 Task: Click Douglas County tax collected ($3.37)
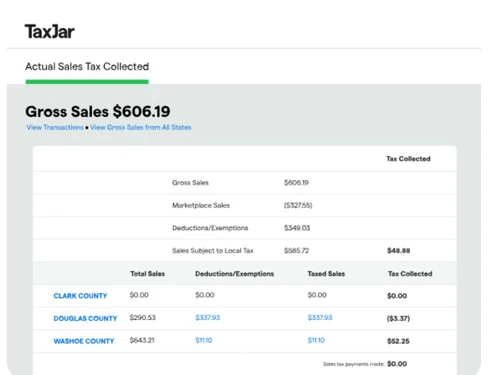(398, 318)
